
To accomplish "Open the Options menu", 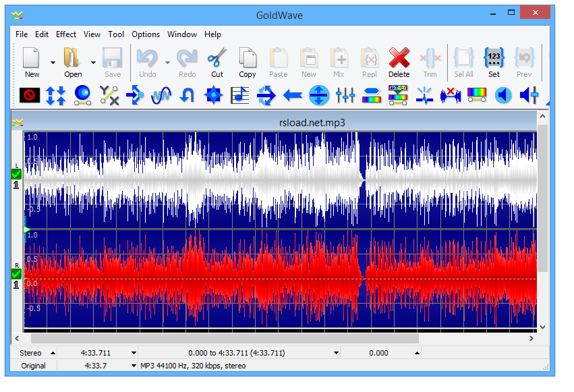I will pyautogui.click(x=146, y=34).
